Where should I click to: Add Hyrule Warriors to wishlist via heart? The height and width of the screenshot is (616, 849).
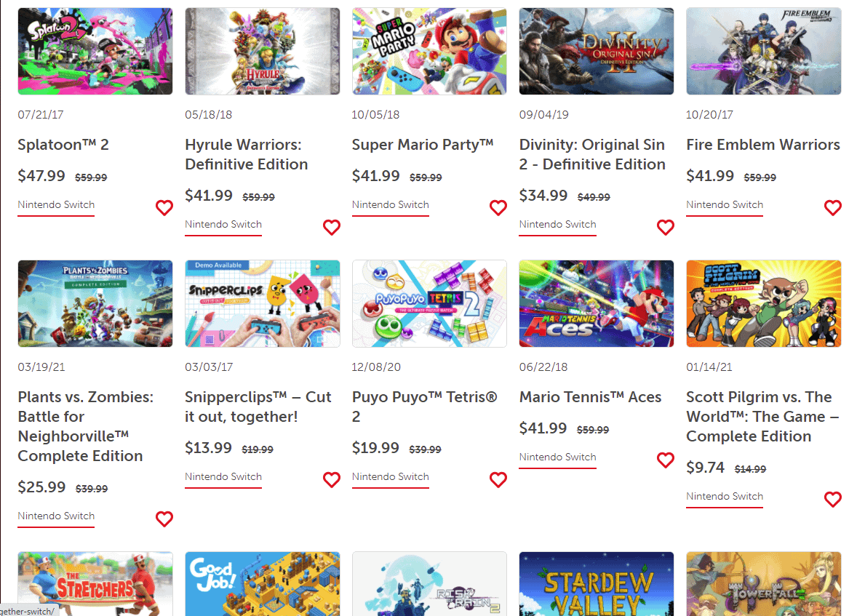(x=332, y=228)
